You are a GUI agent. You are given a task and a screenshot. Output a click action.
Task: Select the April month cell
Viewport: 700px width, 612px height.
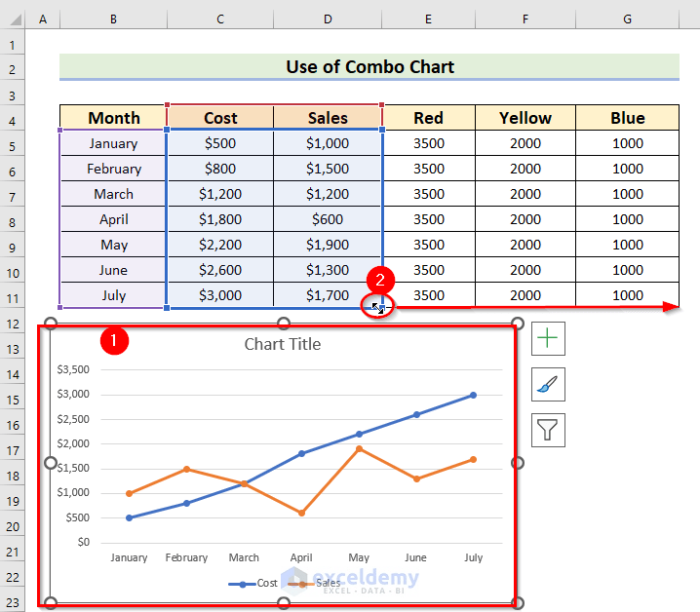[x=113, y=219]
